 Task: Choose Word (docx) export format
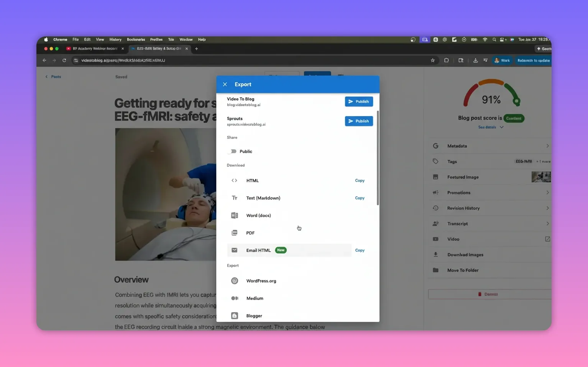pyautogui.click(x=258, y=215)
